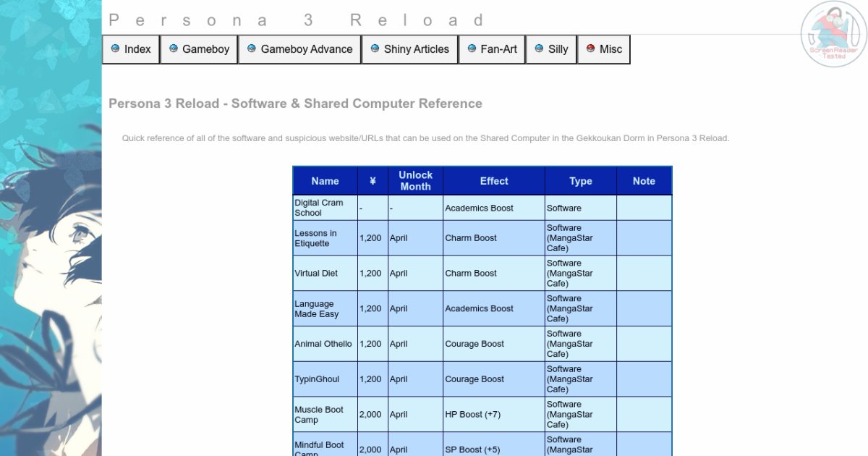Click the Persona 3 Reload site title
868x456 pixels.
tap(297, 20)
